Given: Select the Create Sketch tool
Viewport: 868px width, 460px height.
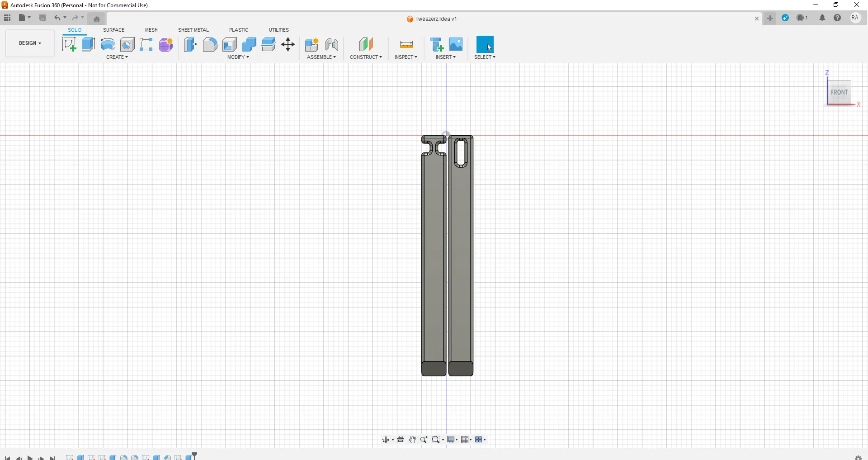Looking at the screenshot, I should coord(69,44).
